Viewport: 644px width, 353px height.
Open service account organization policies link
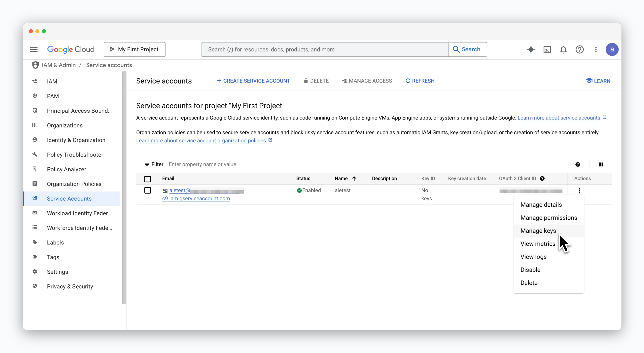tap(201, 140)
